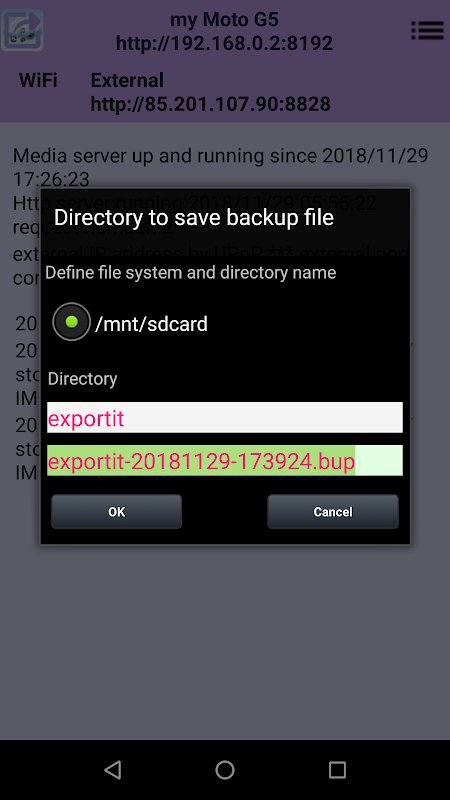Select the WiFi tab label
The image size is (450, 800).
(x=38, y=81)
